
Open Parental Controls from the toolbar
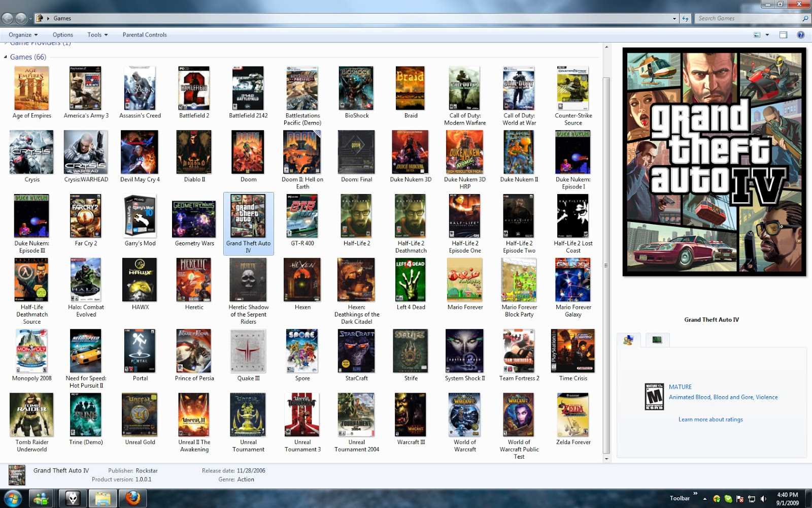pyautogui.click(x=145, y=35)
